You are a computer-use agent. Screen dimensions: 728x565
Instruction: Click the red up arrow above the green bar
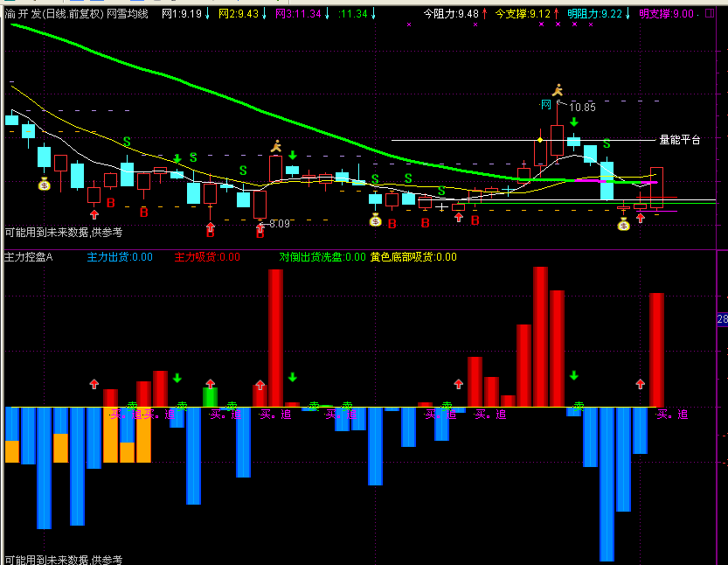pos(211,384)
